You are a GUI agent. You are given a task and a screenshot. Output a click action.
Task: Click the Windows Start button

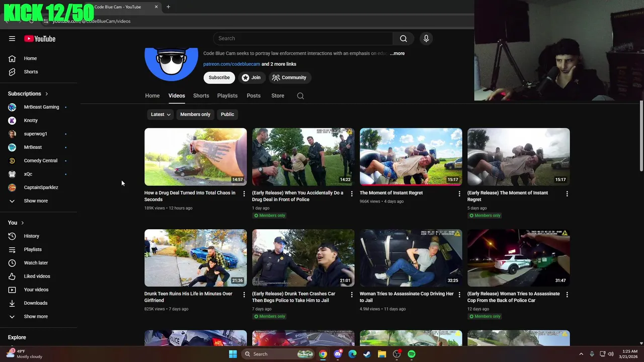[x=233, y=354]
